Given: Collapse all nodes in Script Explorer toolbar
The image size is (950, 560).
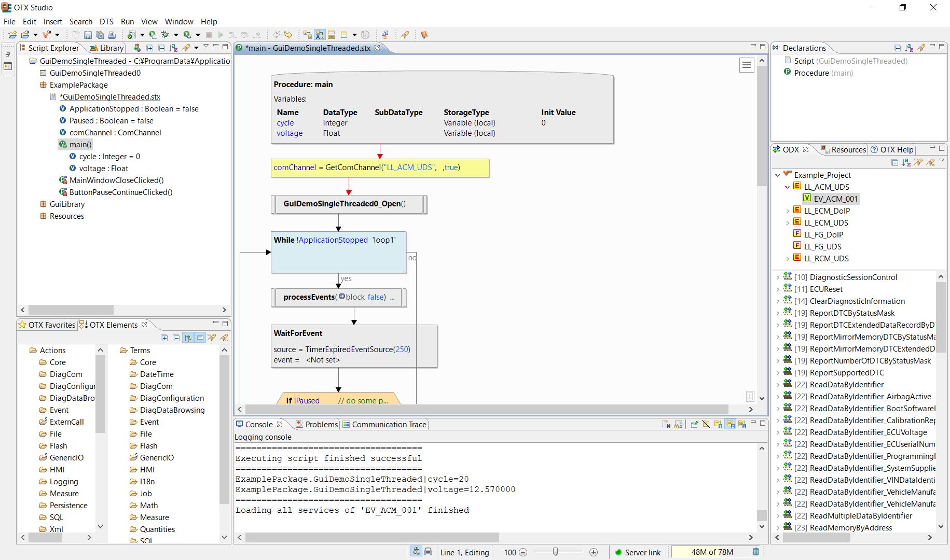Looking at the screenshot, I should 161,48.
